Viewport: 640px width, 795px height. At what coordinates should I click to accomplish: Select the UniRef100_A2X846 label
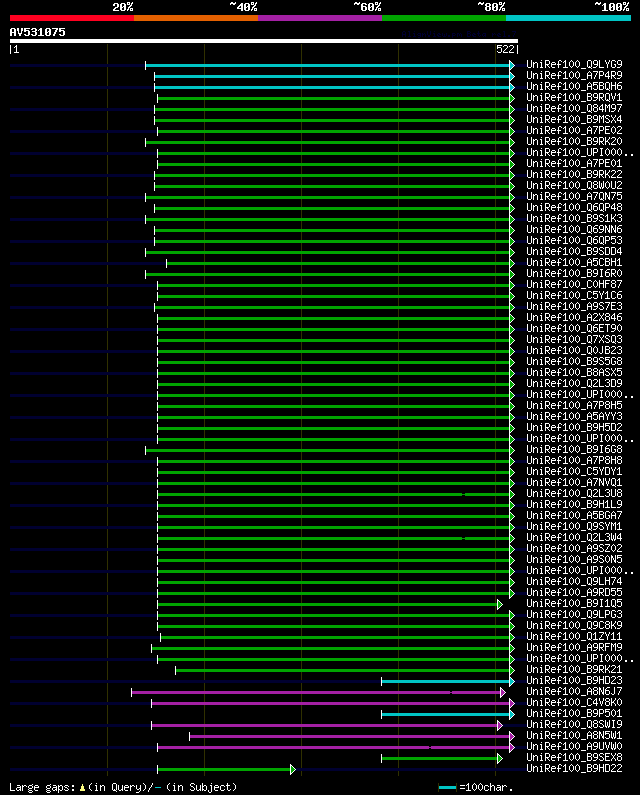click(x=574, y=317)
